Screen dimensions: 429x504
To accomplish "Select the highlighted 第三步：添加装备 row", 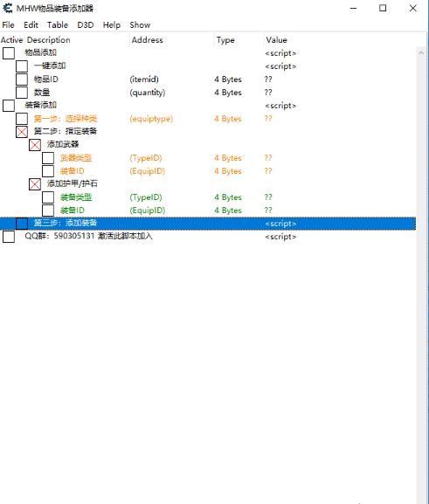I will [208, 224].
